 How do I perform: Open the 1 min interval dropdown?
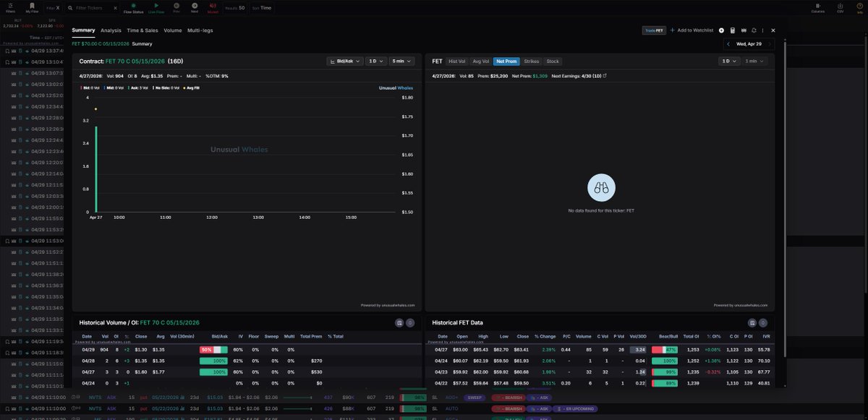coord(755,61)
